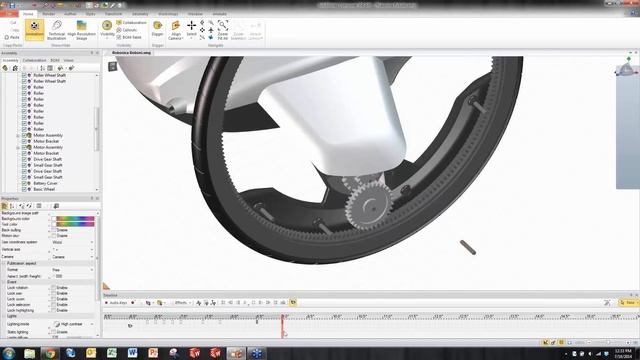Enable Lock zoom checkbox

coord(53,299)
